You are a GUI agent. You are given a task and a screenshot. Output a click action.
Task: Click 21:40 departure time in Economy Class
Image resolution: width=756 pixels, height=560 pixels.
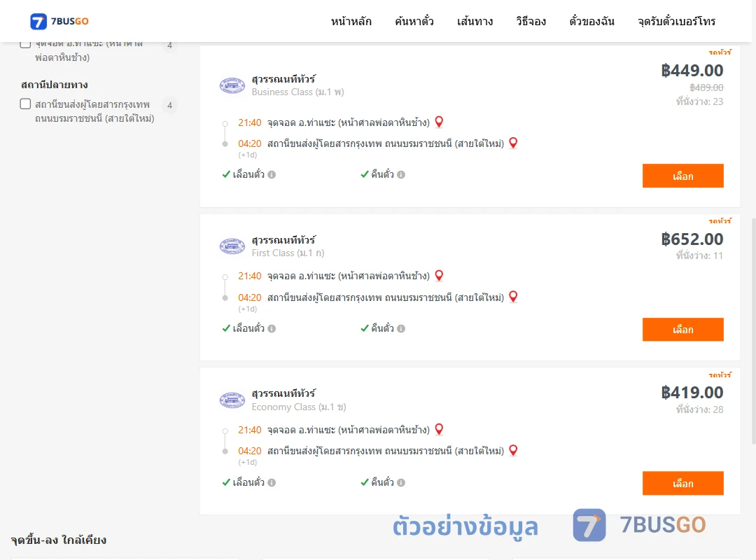click(250, 430)
